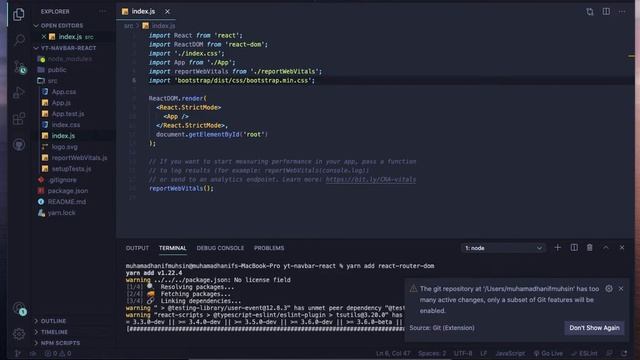Open App.test.js in the file tree
This screenshot has height=360, width=640.
click(x=68, y=114)
